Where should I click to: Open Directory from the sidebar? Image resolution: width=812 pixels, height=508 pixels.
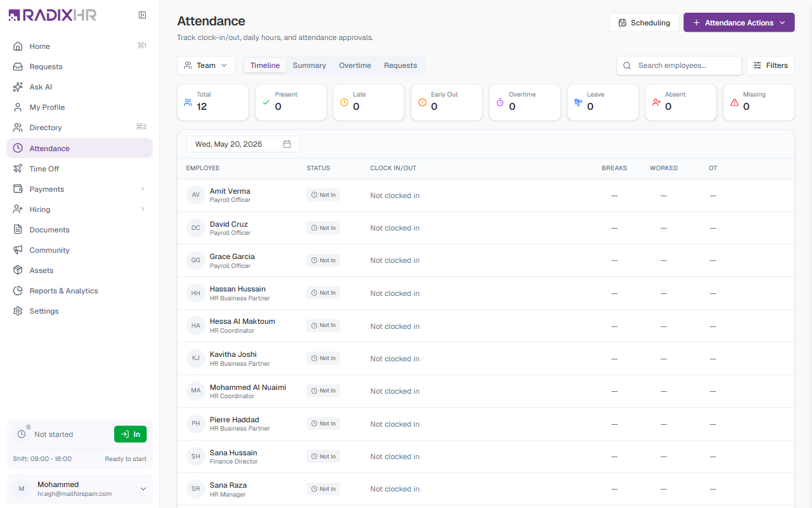[79, 128]
